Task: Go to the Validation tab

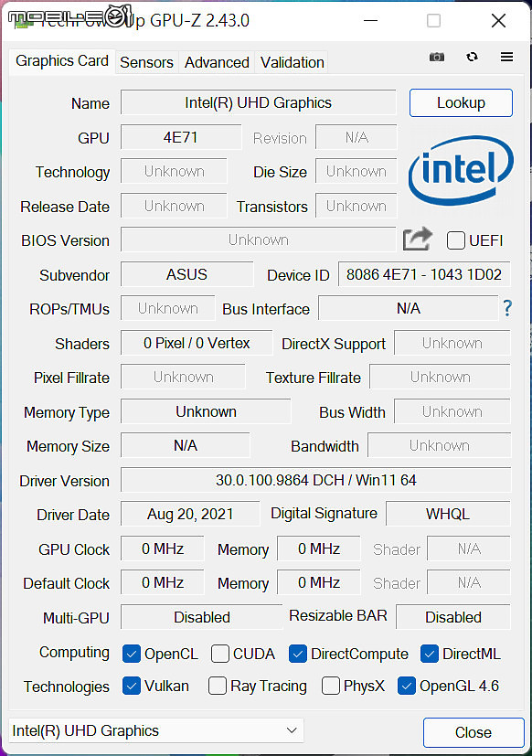Action: coord(292,62)
